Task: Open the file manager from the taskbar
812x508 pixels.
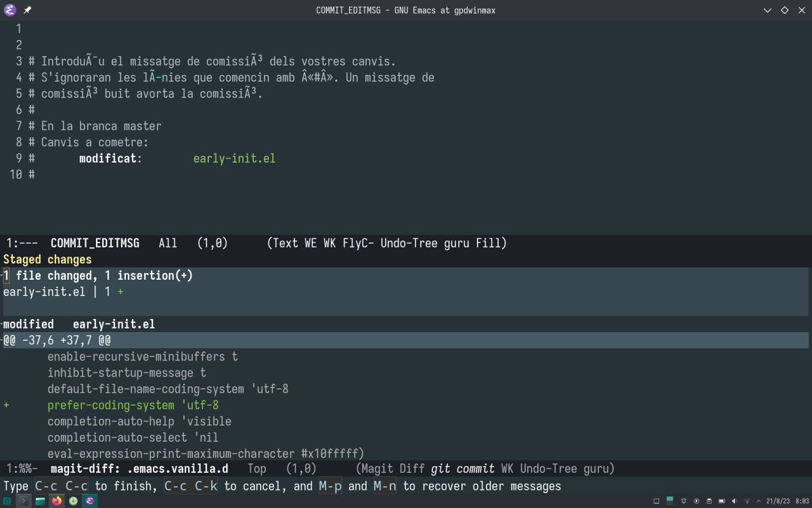Action: point(41,501)
